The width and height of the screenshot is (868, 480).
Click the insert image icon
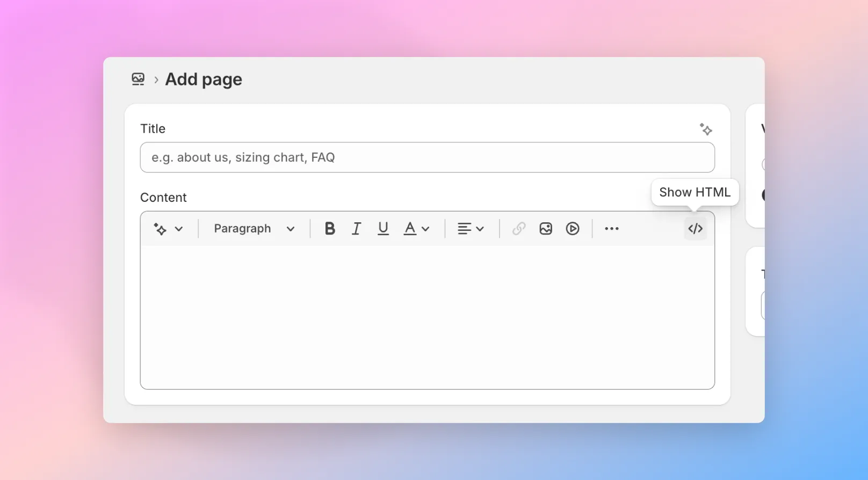click(x=546, y=229)
